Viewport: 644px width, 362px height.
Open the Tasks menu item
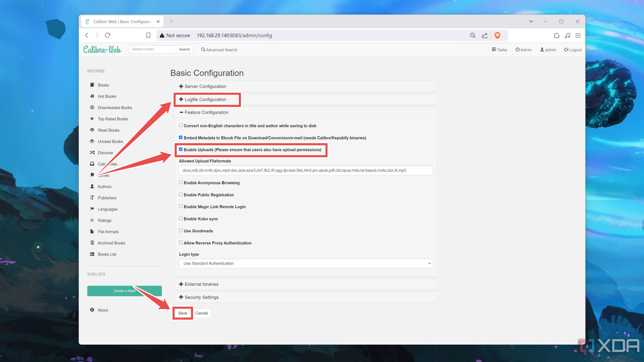coord(499,50)
